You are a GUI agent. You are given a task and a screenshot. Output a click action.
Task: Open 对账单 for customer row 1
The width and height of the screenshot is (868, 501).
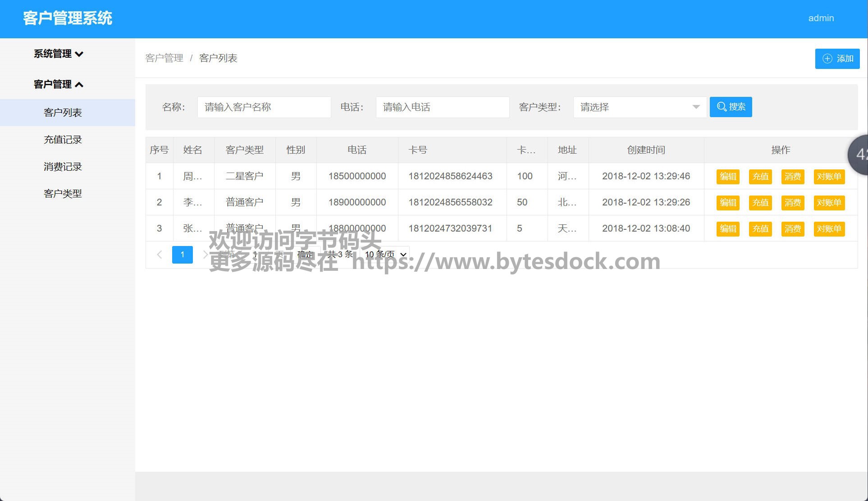[829, 177]
